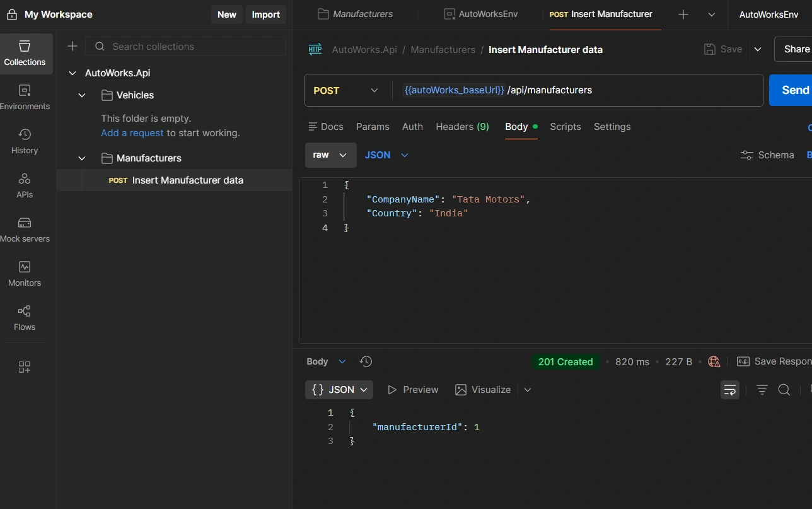Open the JSON body language dropdown
The width and height of the screenshot is (812, 509).
click(x=386, y=155)
